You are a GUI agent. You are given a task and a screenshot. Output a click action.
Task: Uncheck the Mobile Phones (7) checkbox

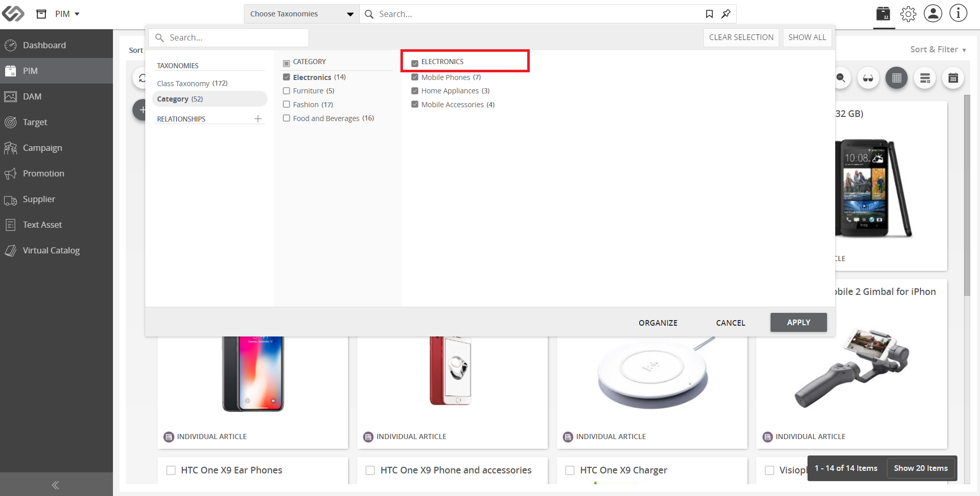coord(415,77)
